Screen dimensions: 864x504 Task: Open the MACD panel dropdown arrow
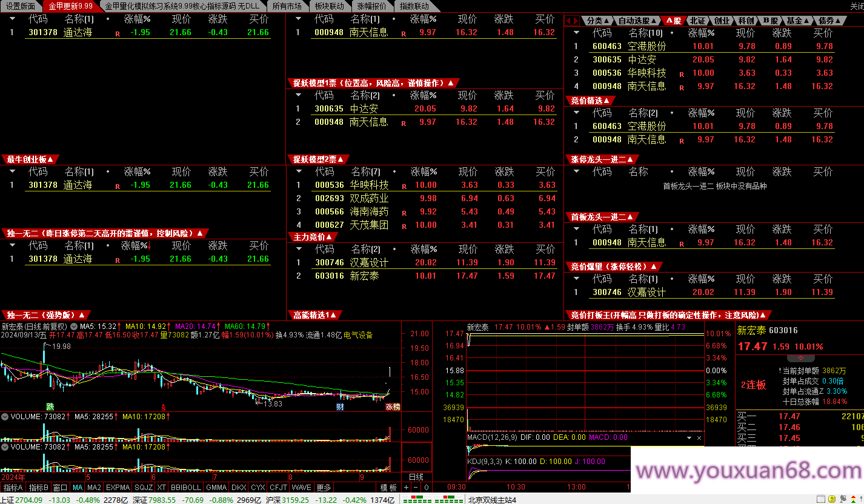tap(688, 437)
